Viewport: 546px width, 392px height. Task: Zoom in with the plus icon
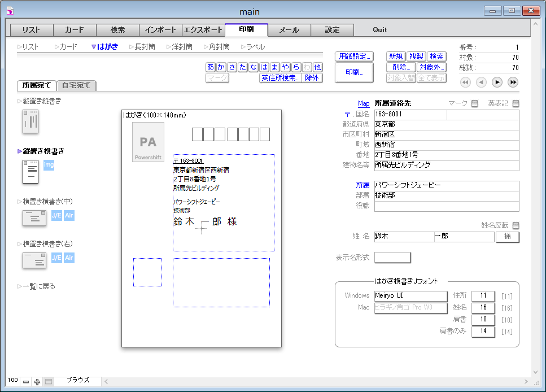(x=37, y=382)
